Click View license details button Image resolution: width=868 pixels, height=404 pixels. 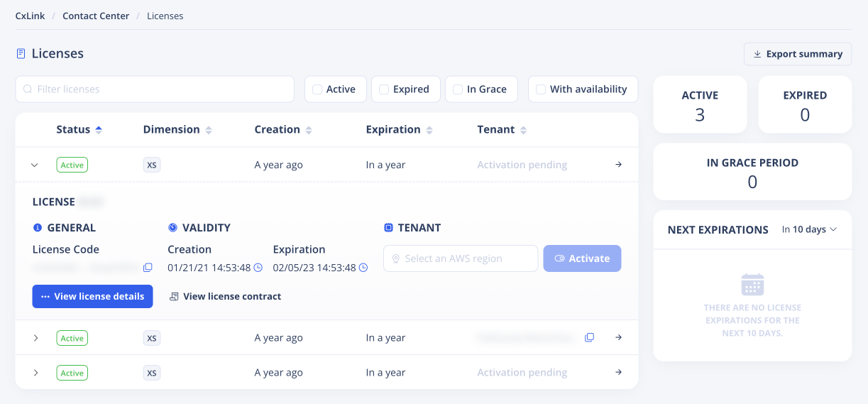pos(92,296)
